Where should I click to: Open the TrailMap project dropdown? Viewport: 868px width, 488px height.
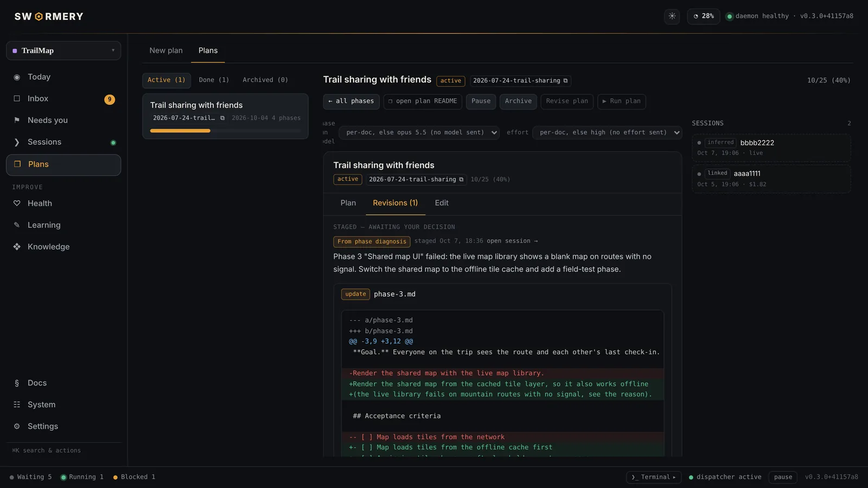coord(63,50)
